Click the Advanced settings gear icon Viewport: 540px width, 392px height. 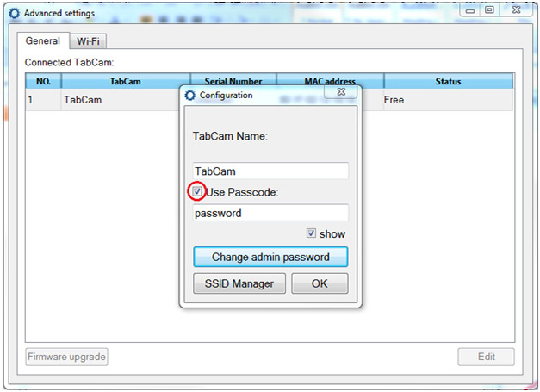click(15, 14)
